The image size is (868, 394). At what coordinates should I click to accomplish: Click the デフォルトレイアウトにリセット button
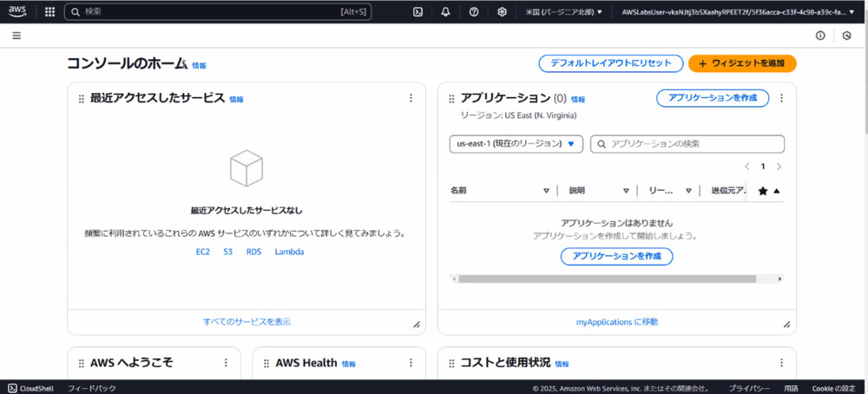click(x=610, y=63)
